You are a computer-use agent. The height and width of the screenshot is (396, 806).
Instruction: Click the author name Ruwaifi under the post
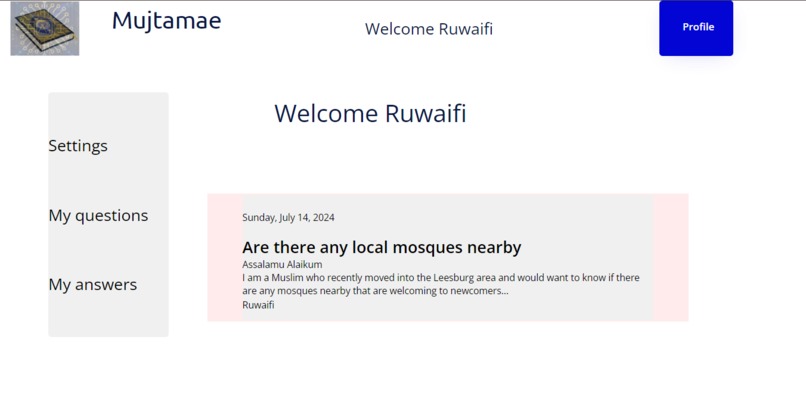[x=258, y=305]
